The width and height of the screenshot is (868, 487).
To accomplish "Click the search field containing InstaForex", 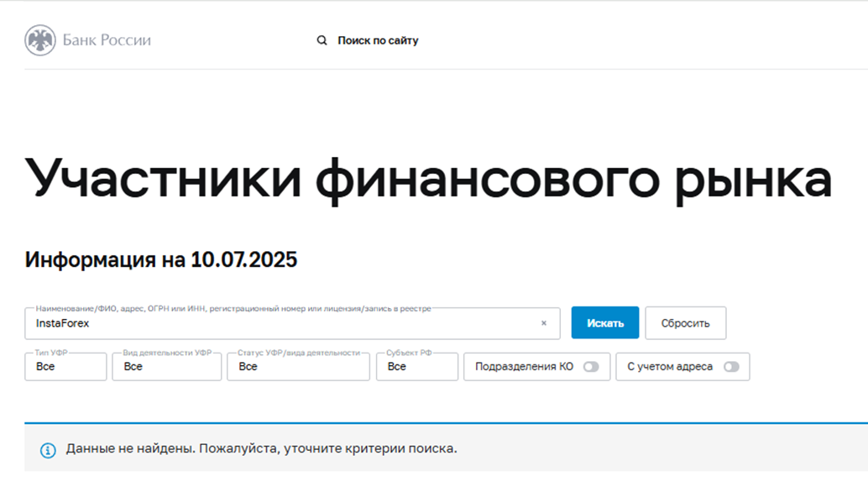I will click(x=292, y=323).
